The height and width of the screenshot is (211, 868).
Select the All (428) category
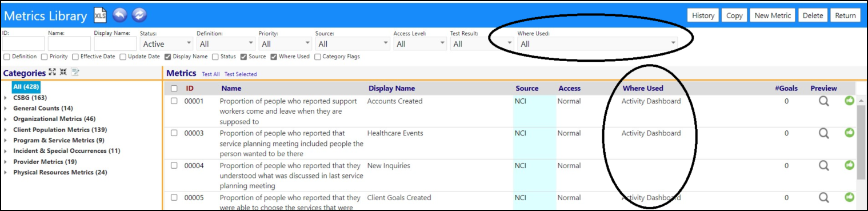(26, 87)
